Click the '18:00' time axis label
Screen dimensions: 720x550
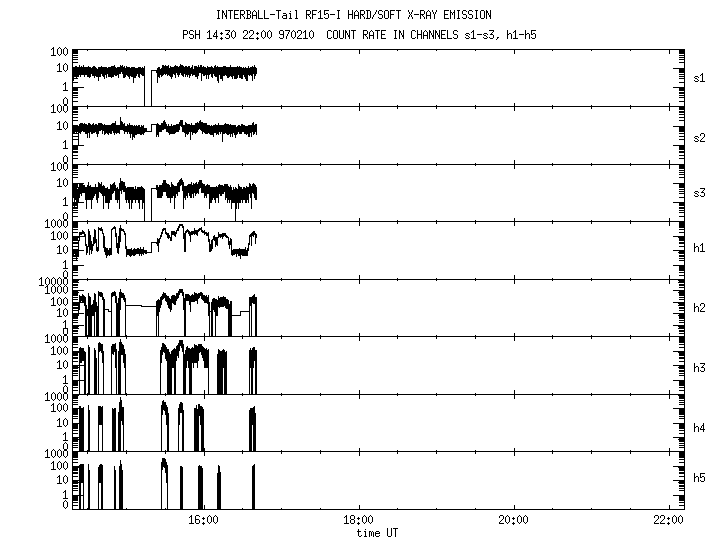tap(358, 520)
